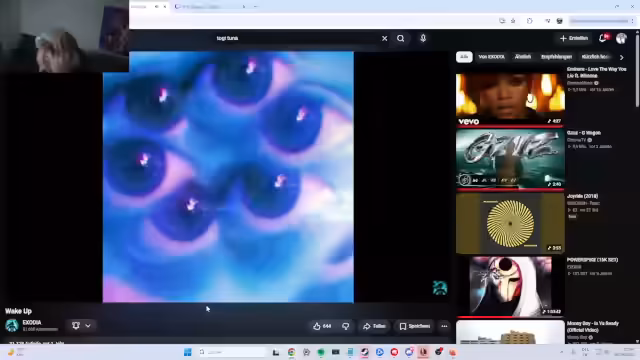The width and height of the screenshot is (640, 360).
Task: Clear the search box with X icon
Action: [384, 38]
